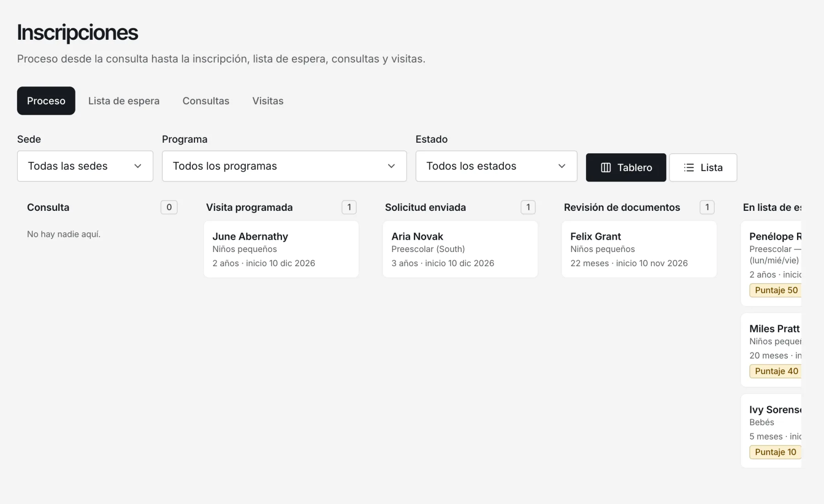Click the Lista list lines icon
This screenshot has height=504, width=824.
[689, 167]
